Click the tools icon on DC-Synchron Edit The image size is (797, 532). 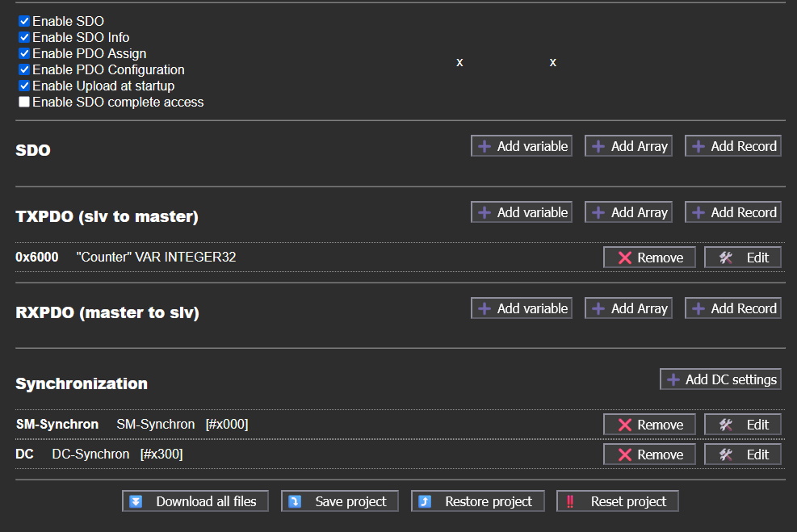click(725, 455)
